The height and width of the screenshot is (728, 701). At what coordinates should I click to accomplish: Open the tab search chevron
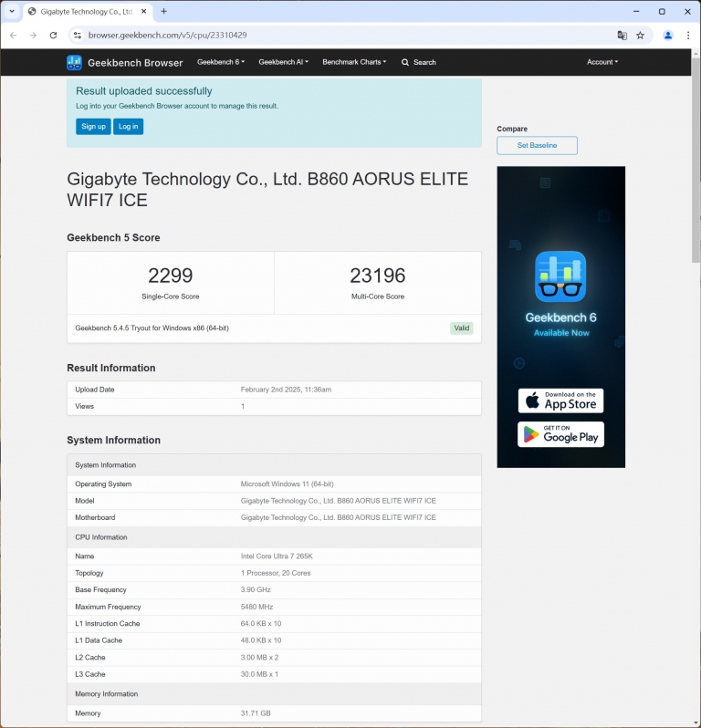[12, 12]
